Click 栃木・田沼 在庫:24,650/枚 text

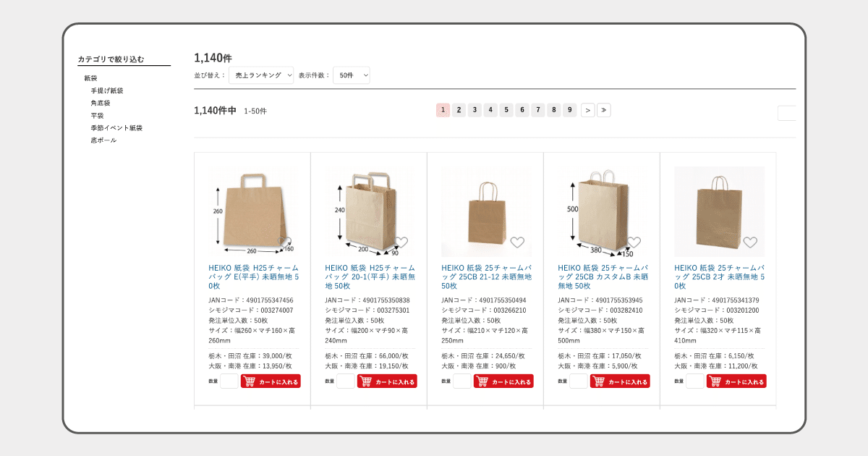tap(483, 356)
